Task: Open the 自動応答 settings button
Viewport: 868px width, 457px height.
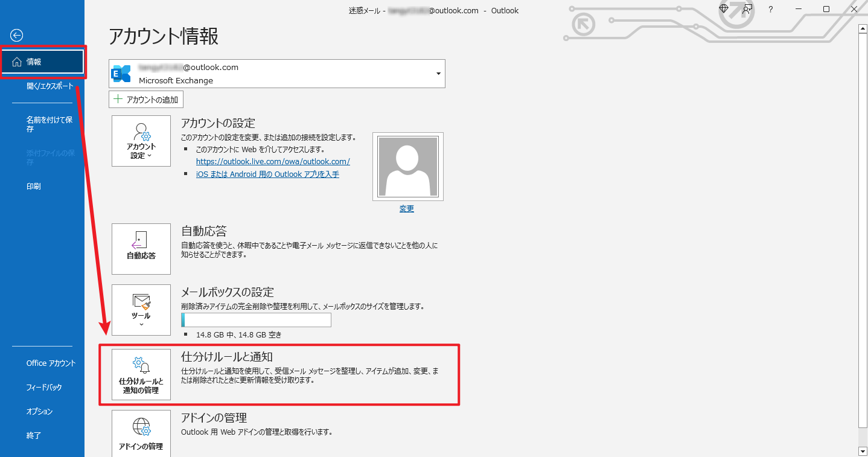Action: (x=141, y=249)
